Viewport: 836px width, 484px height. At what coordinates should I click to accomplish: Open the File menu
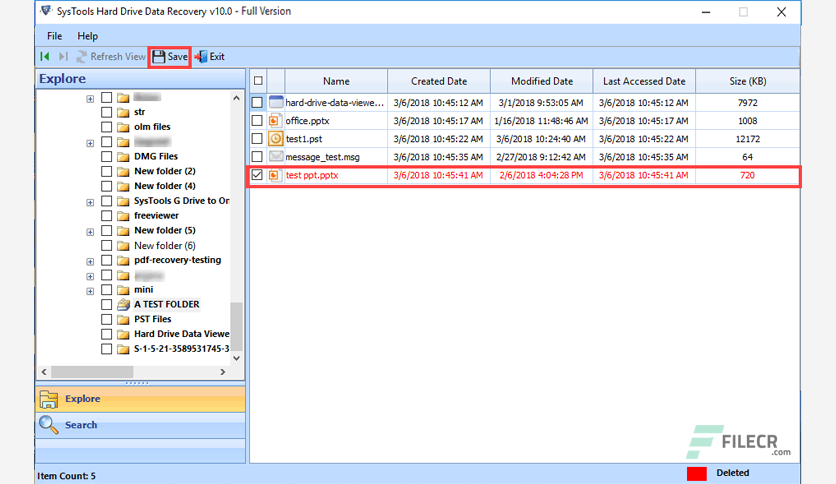click(54, 36)
